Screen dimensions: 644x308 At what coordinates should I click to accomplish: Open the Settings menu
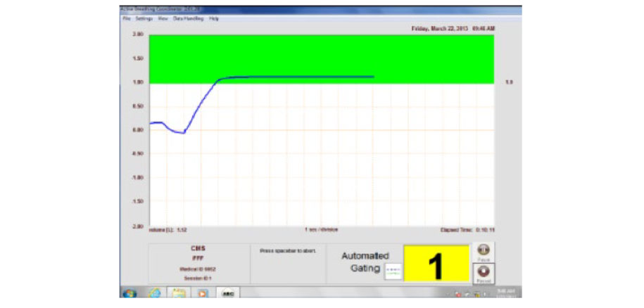tap(144, 19)
